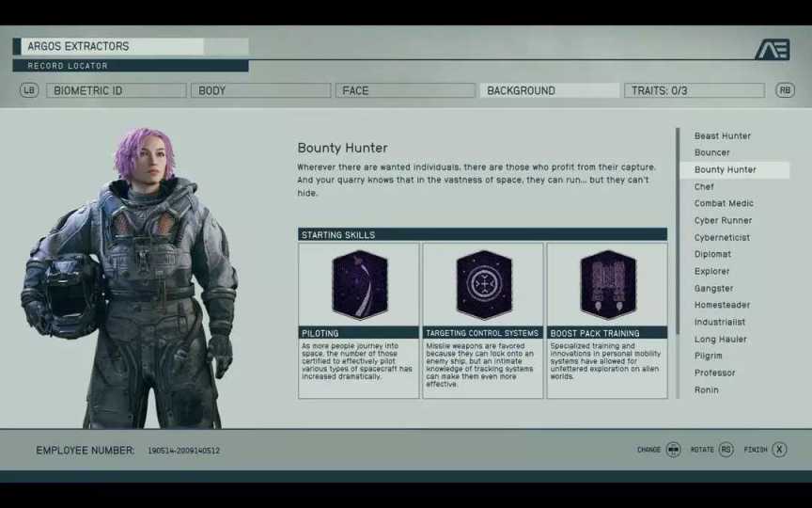The height and width of the screenshot is (508, 812).
Task: Click the Finish label
Action: [756, 450]
